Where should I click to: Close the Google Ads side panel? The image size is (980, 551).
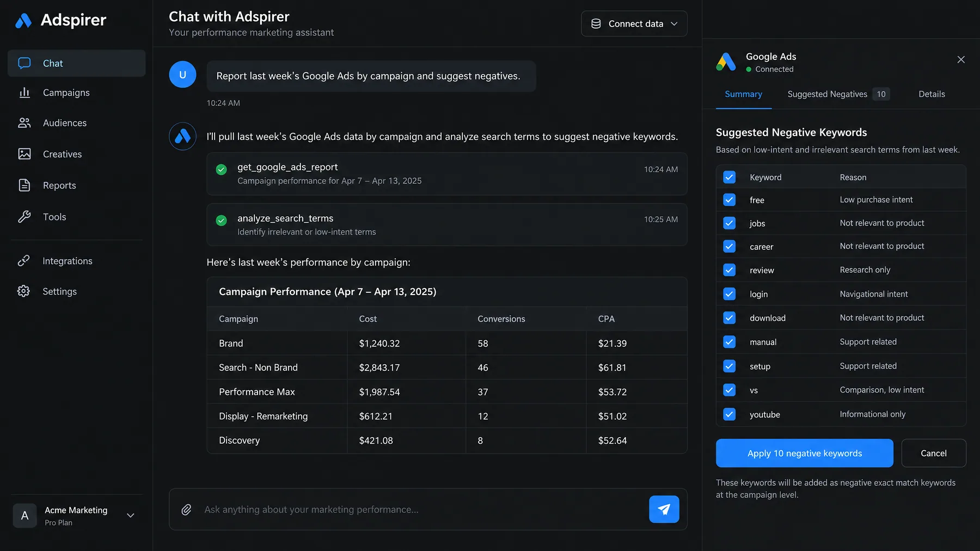(x=961, y=59)
